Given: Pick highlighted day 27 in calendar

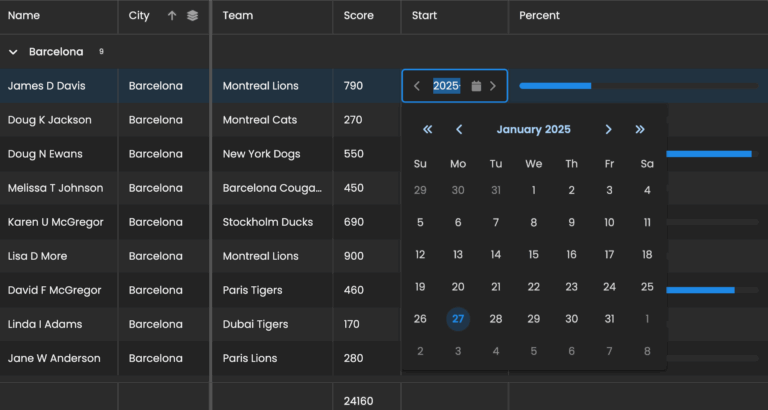Looking at the screenshot, I should coord(458,319).
